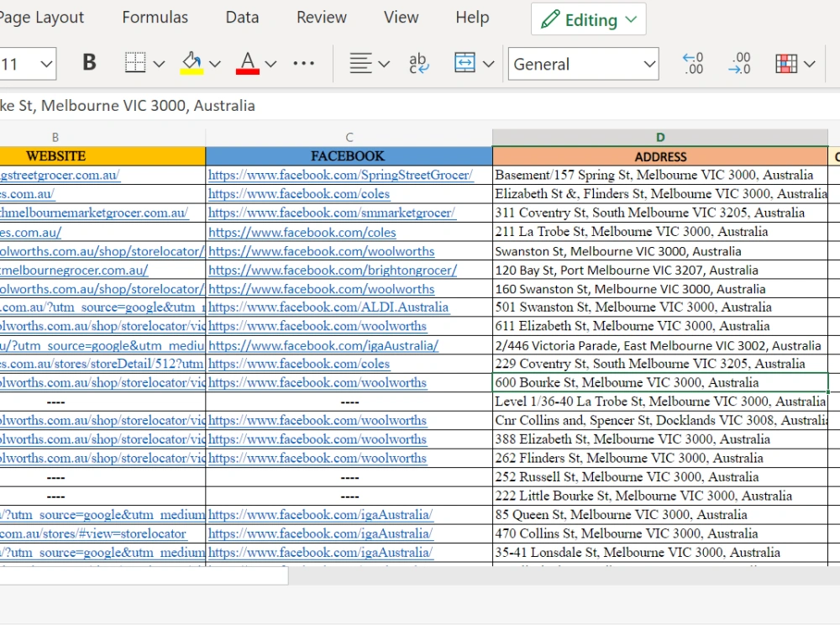Click conditional formatting icon
Viewport: 840px width, 630px height.
[x=786, y=64]
